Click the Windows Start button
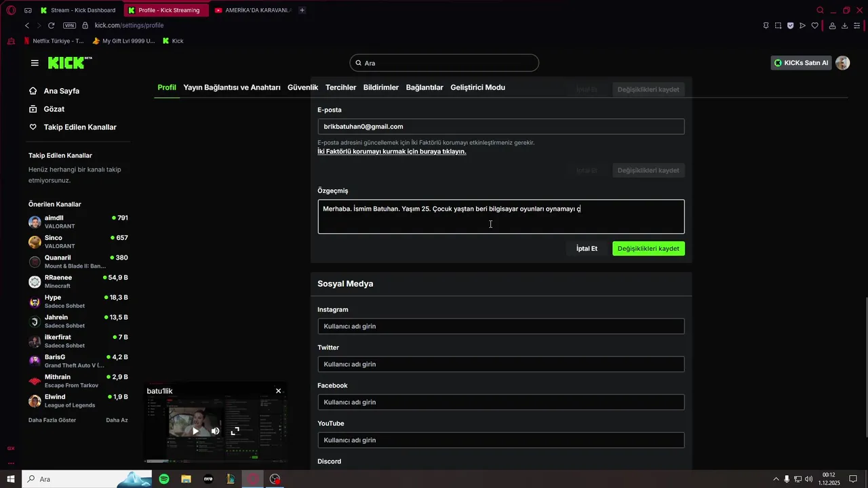This screenshot has height=488, width=868. point(11,479)
